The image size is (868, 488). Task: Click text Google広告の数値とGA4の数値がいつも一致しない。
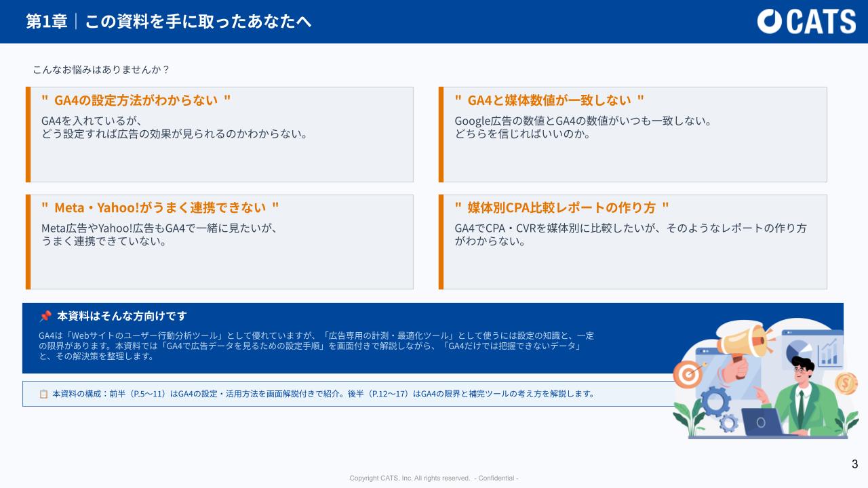click(x=583, y=121)
